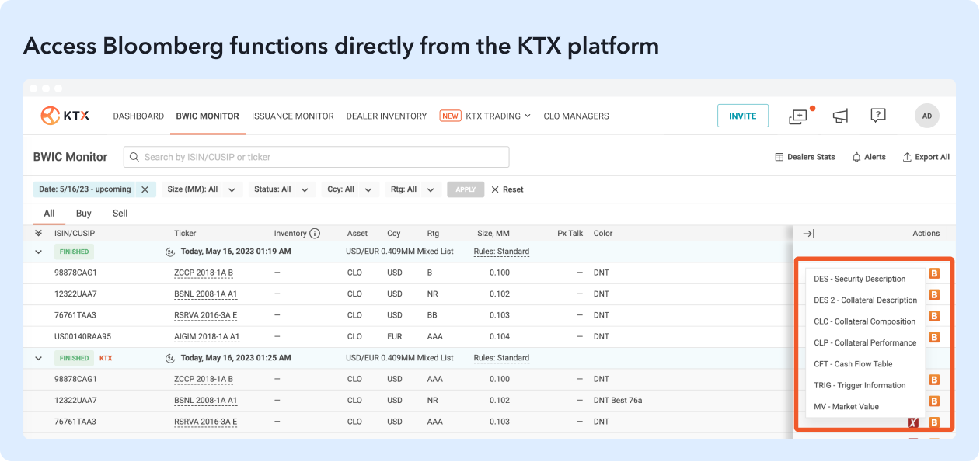Choose CLC - Collateral Composition
The image size is (980, 462).
tap(865, 321)
